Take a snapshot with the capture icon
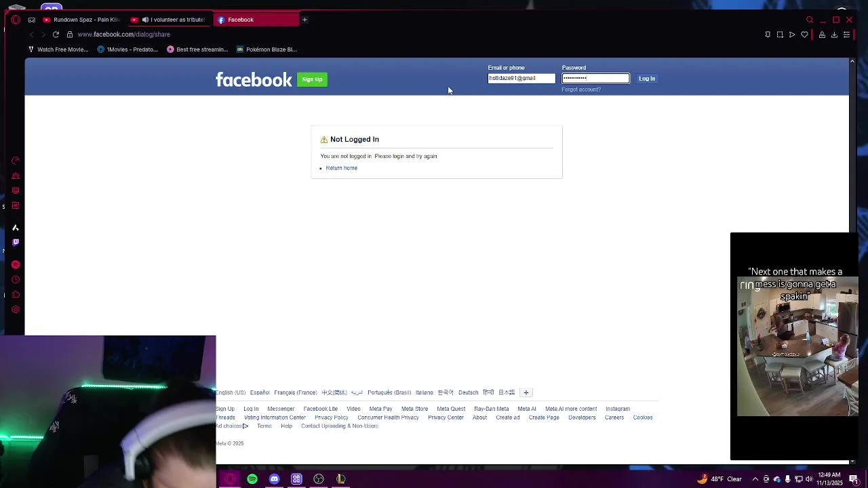868x488 pixels. (x=780, y=35)
